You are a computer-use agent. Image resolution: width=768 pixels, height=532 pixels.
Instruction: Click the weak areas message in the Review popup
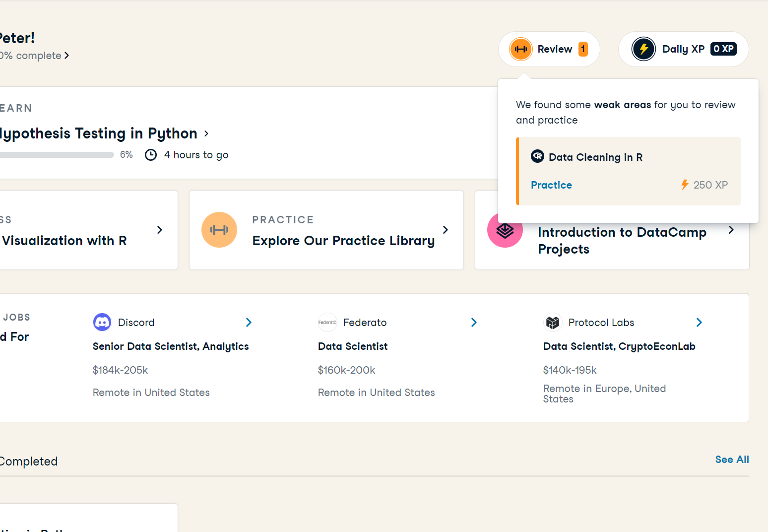click(x=626, y=112)
